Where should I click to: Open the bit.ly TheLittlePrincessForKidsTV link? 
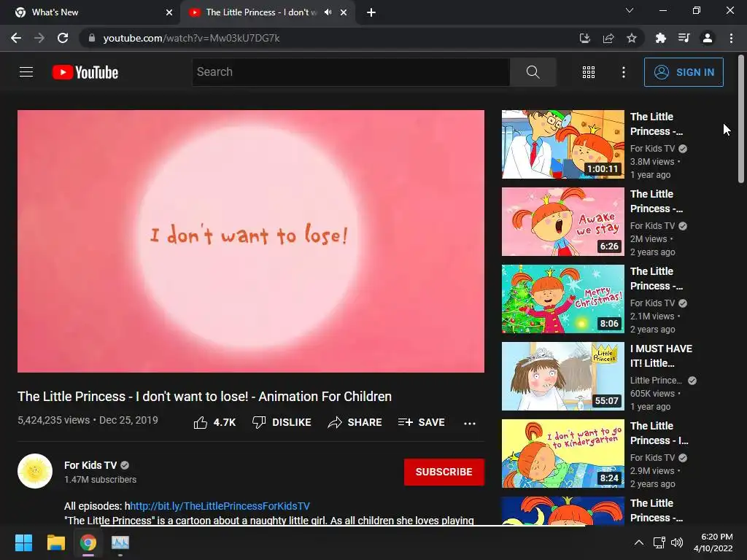(220, 506)
